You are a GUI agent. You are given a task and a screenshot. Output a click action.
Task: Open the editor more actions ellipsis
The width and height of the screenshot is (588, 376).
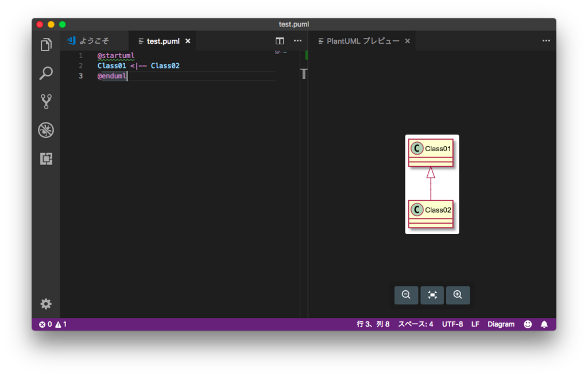[298, 41]
